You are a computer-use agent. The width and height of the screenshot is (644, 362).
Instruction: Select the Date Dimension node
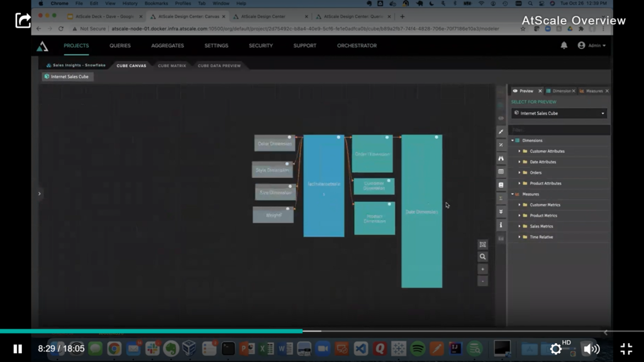pyautogui.click(x=422, y=211)
